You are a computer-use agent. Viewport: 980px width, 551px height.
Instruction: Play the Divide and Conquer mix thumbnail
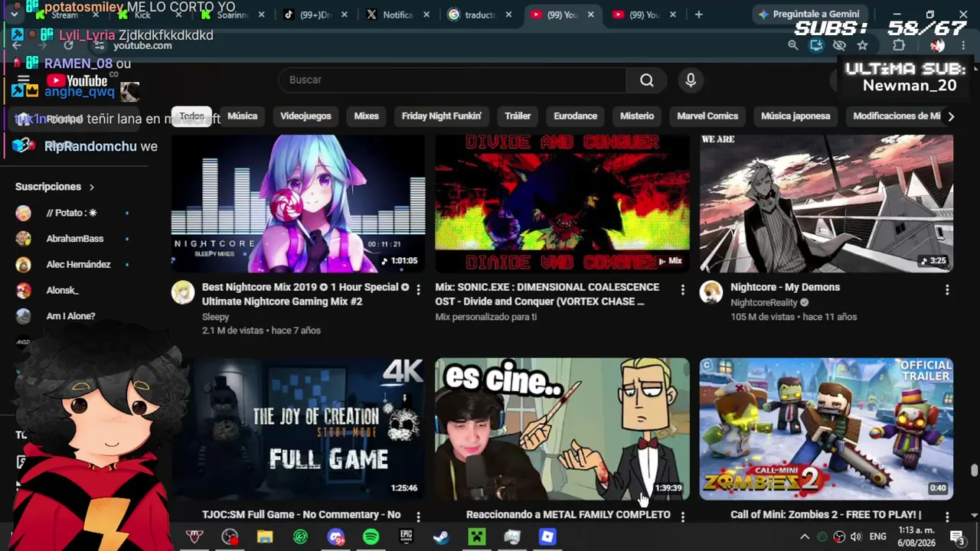(562, 204)
